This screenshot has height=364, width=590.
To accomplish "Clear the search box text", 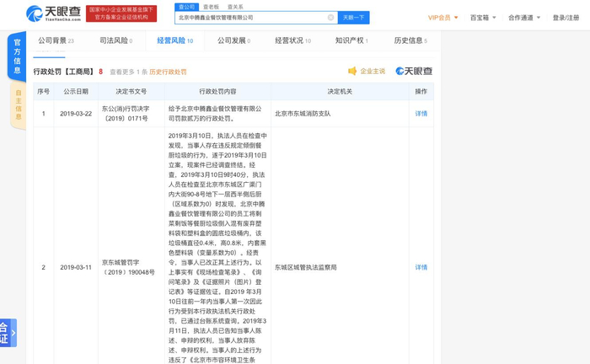I will click(330, 18).
